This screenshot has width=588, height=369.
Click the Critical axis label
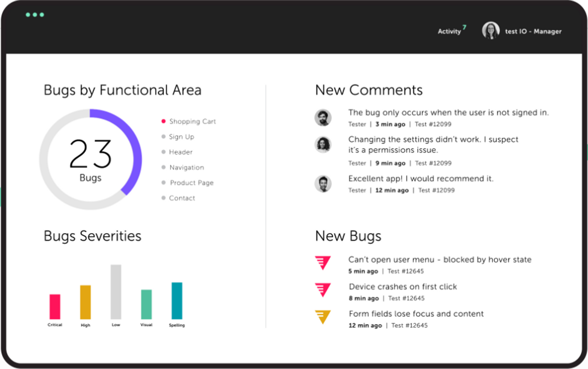pos(55,325)
